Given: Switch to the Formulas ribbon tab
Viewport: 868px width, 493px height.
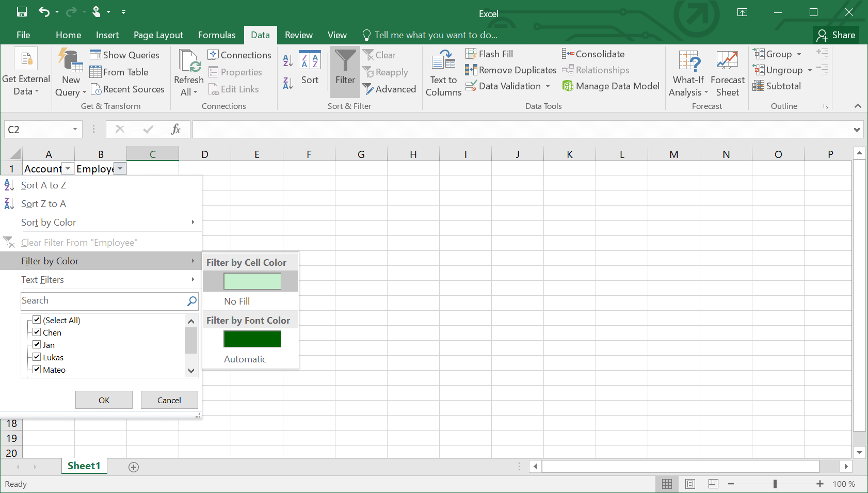Looking at the screenshot, I should point(217,35).
